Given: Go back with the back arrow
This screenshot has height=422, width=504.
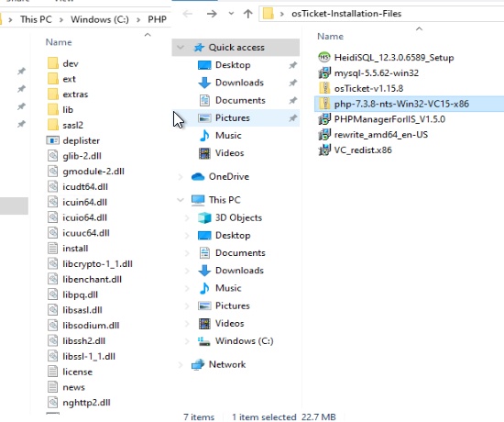Looking at the screenshot, I should tap(188, 14).
